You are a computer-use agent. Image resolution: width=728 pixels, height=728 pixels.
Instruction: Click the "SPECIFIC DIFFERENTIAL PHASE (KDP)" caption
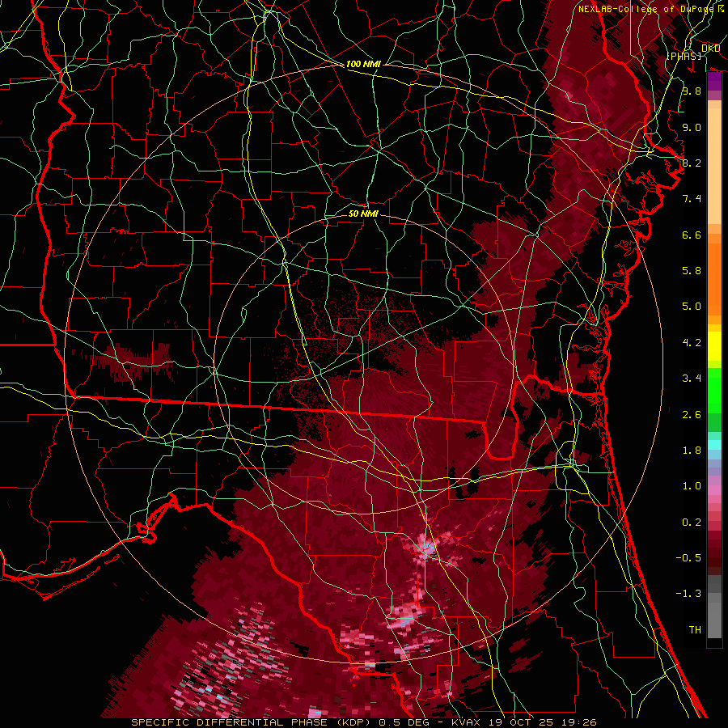click(x=252, y=722)
